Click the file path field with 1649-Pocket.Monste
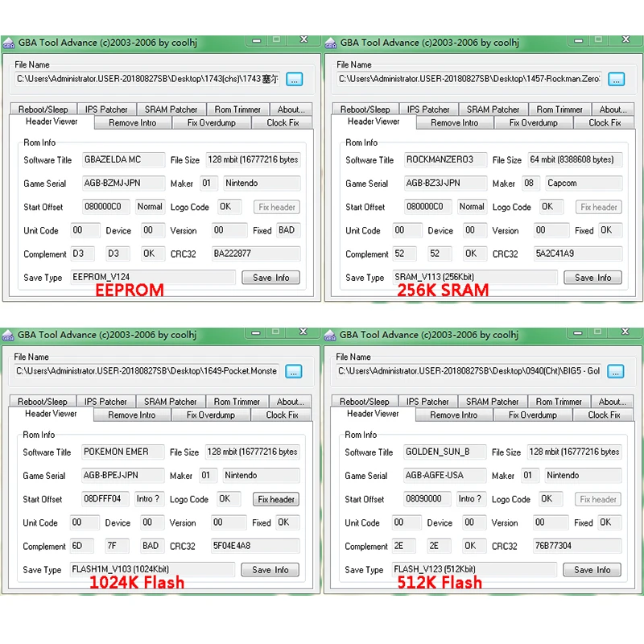This screenshot has height=644, width=644. pos(147,371)
